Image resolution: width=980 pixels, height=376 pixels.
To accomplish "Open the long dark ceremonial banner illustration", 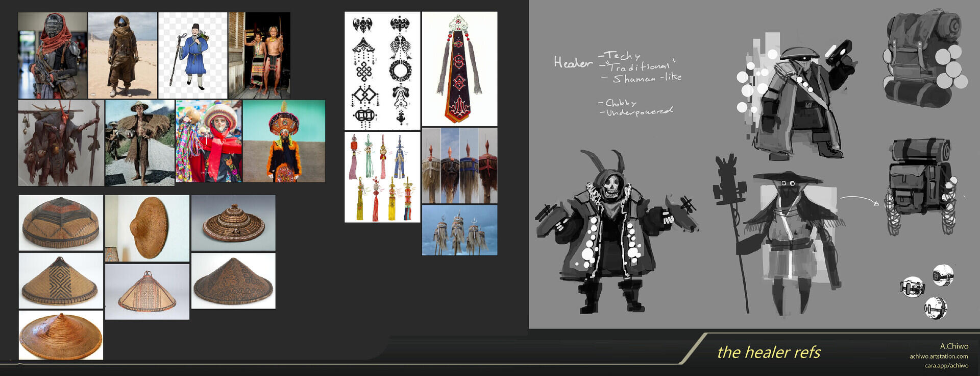I will pos(459,69).
